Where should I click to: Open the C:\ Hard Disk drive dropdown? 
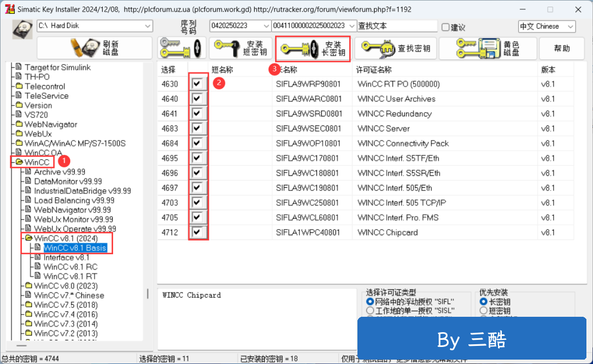[148, 26]
